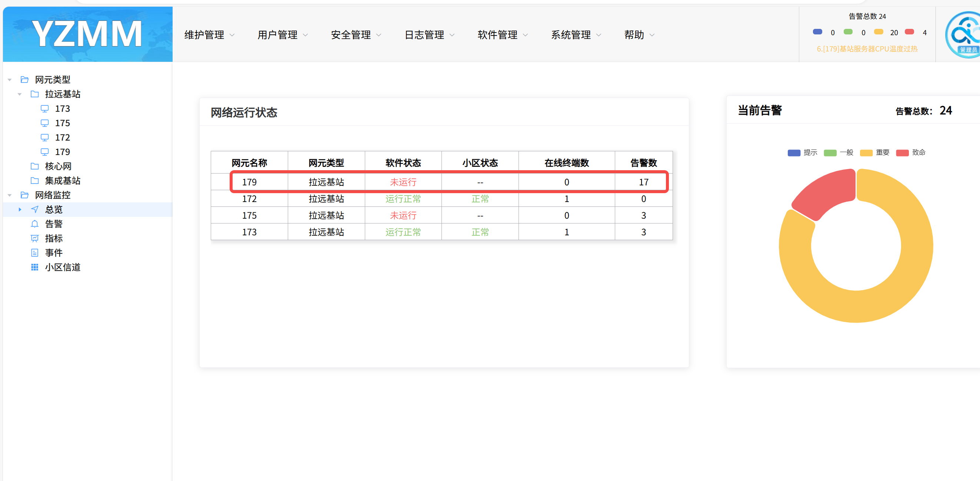Collapse the 网元类型 tree arrow
The image size is (980, 481).
10,80
